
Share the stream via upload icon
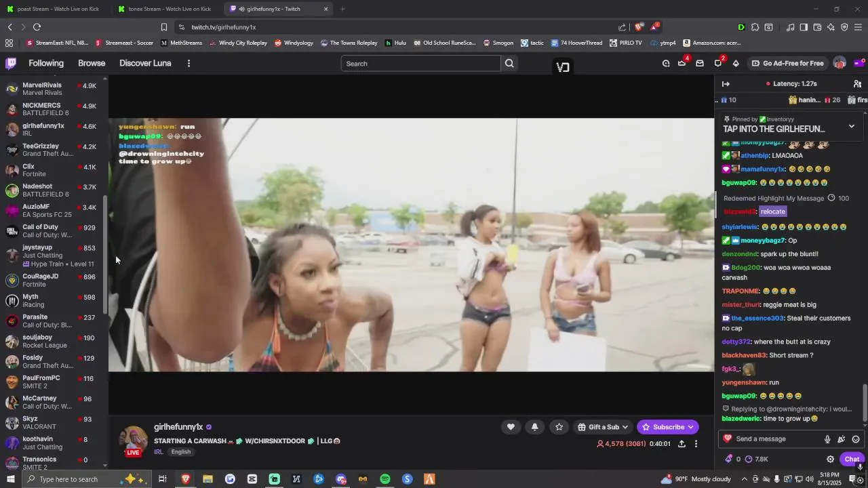point(682,444)
